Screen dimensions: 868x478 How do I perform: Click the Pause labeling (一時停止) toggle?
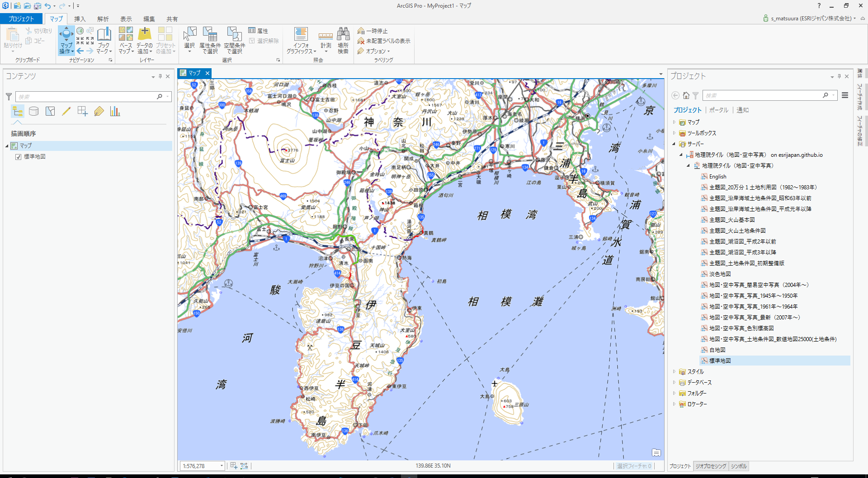[373, 31]
